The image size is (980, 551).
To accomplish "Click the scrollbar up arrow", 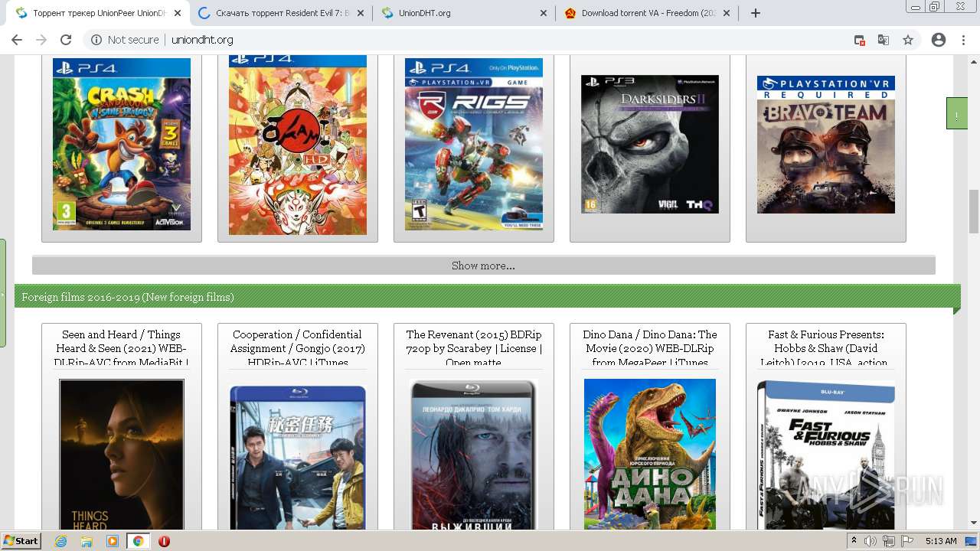I will pyautogui.click(x=973, y=64).
